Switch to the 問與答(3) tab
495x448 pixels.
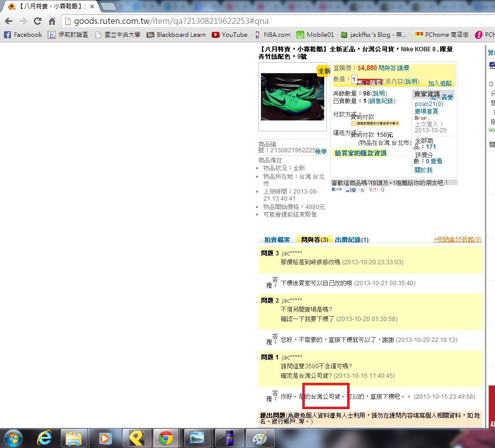[314, 240]
